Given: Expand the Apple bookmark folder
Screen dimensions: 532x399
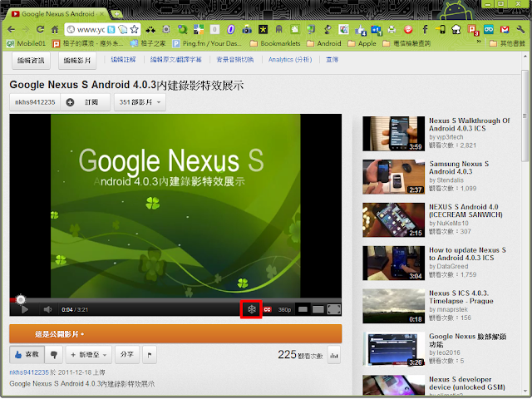Looking at the screenshot, I should (x=362, y=43).
